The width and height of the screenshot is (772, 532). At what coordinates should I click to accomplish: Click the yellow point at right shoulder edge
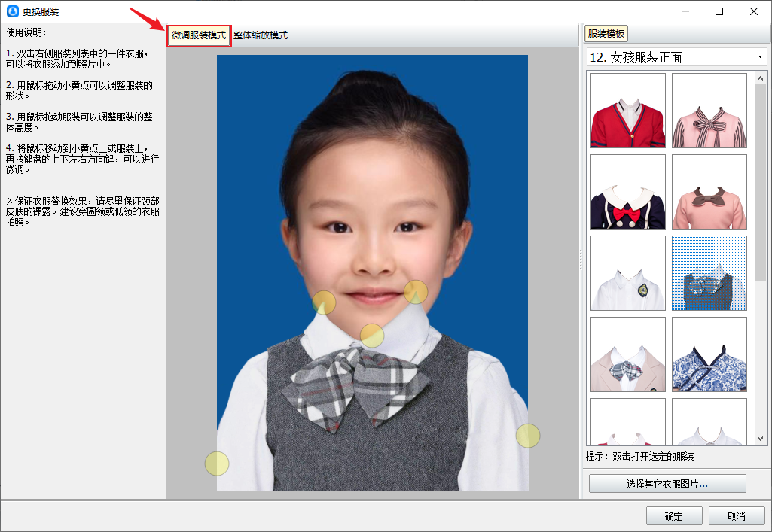coord(528,436)
